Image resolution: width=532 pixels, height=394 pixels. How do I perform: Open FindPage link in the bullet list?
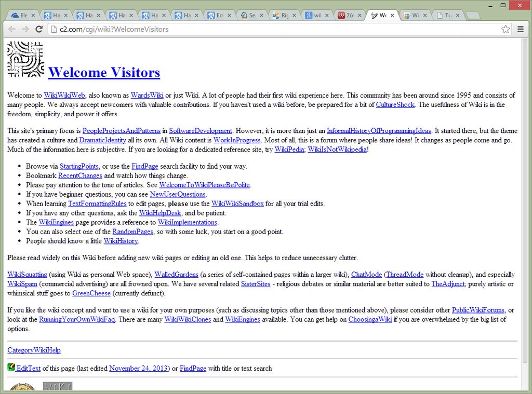tap(145, 167)
